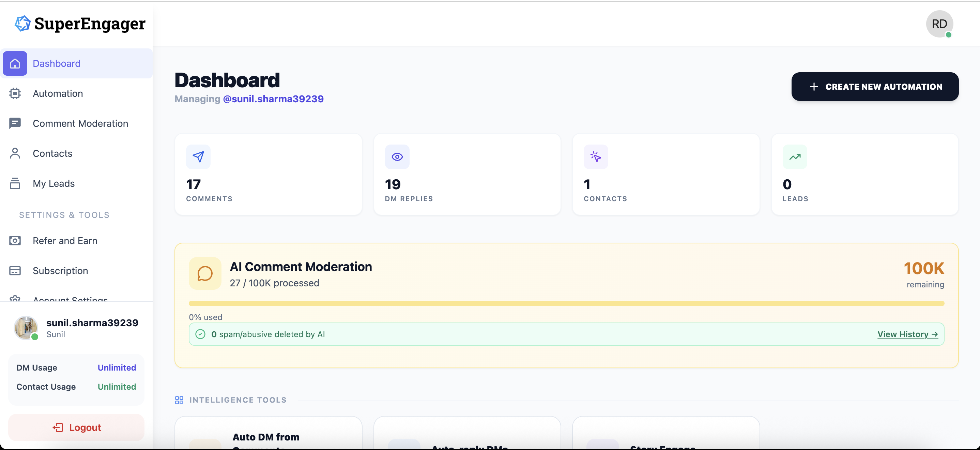The width and height of the screenshot is (980, 450).
Task: Click the sunil.sharma39239 username in sidebar
Action: [x=92, y=323]
